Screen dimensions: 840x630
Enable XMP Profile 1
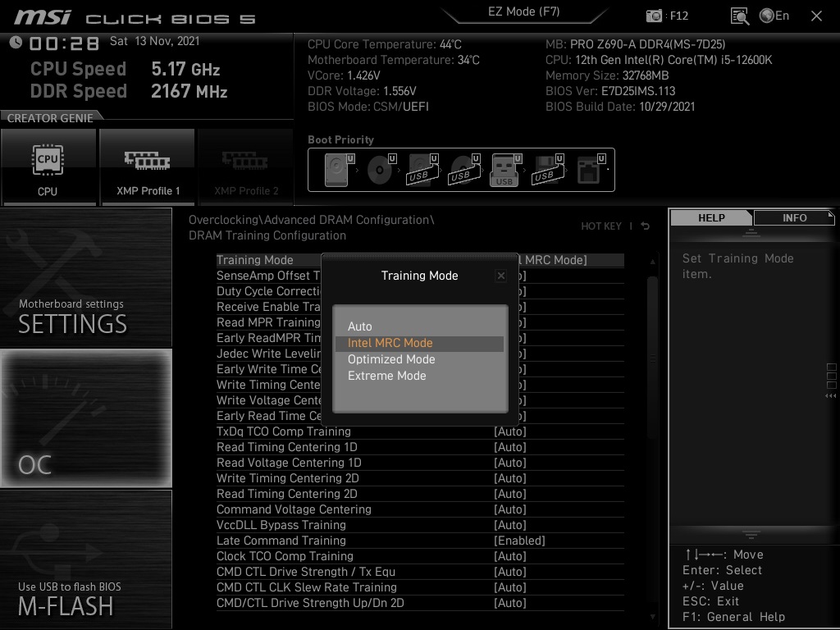click(148, 167)
